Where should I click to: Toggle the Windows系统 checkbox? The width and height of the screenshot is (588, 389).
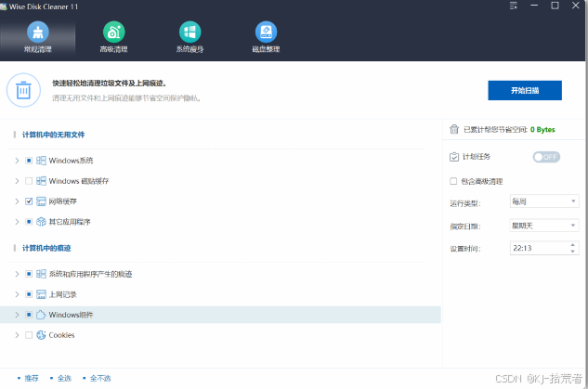pos(29,161)
